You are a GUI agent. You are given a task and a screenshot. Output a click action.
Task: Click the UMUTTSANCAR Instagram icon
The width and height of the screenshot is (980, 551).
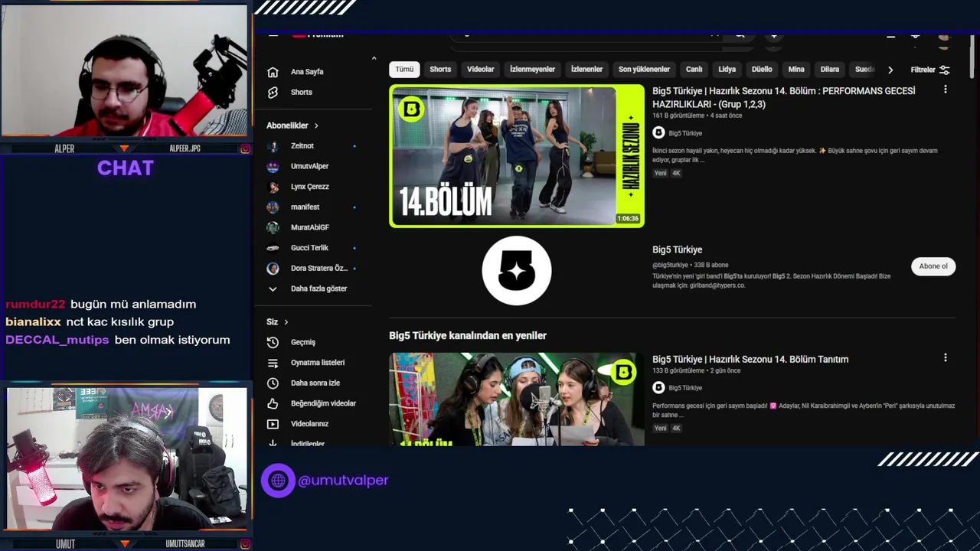tap(245, 544)
